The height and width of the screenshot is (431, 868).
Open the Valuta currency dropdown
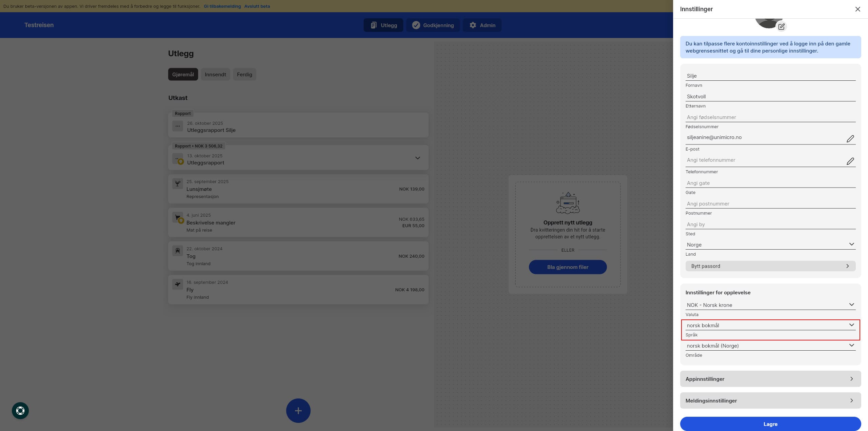[x=770, y=305]
